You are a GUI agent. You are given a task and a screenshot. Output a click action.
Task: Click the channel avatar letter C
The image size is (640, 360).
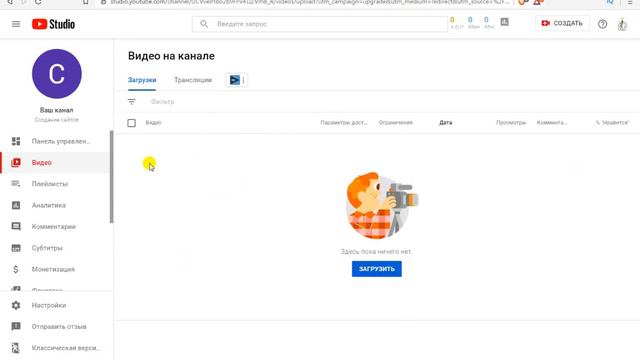tap(57, 74)
